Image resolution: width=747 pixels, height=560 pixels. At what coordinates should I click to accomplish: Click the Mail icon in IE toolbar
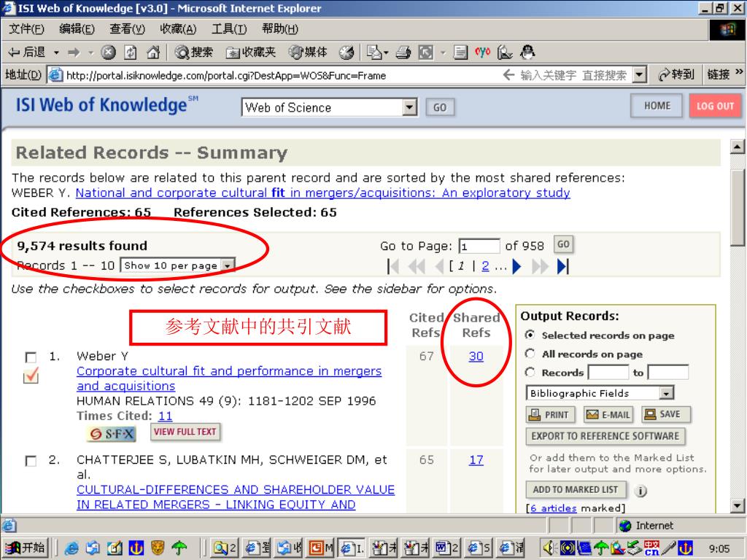(375, 52)
